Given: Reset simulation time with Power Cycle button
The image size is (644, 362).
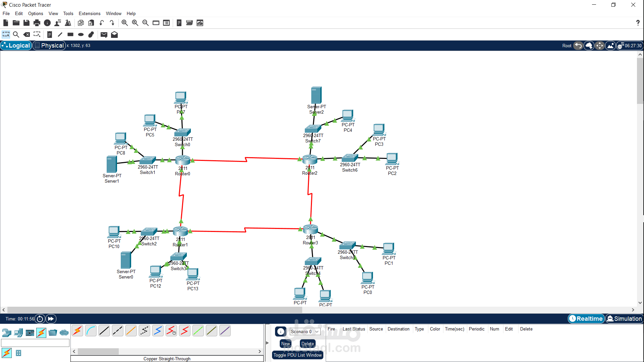Looking at the screenshot, I should pos(40,319).
